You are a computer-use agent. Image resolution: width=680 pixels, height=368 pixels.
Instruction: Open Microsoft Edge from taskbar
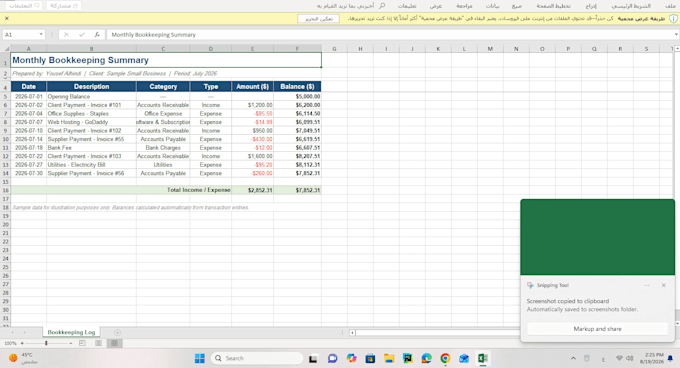tap(426, 358)
